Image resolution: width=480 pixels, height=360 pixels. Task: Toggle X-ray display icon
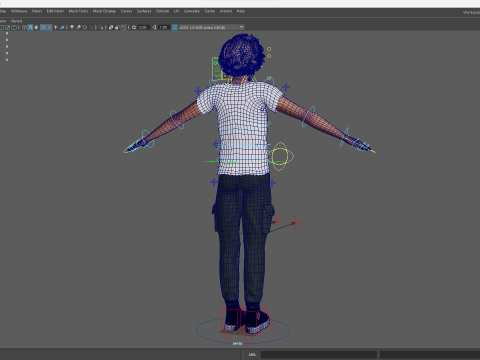(111, 27)
